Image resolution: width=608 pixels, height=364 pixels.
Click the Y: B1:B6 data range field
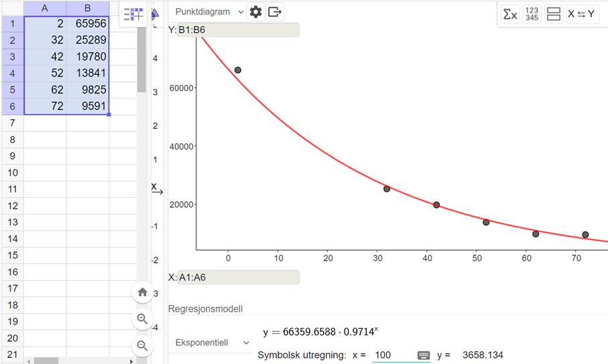coord(238,29)
